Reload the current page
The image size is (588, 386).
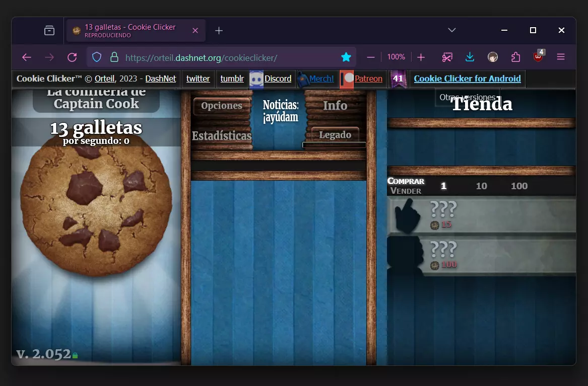[72, 57]
